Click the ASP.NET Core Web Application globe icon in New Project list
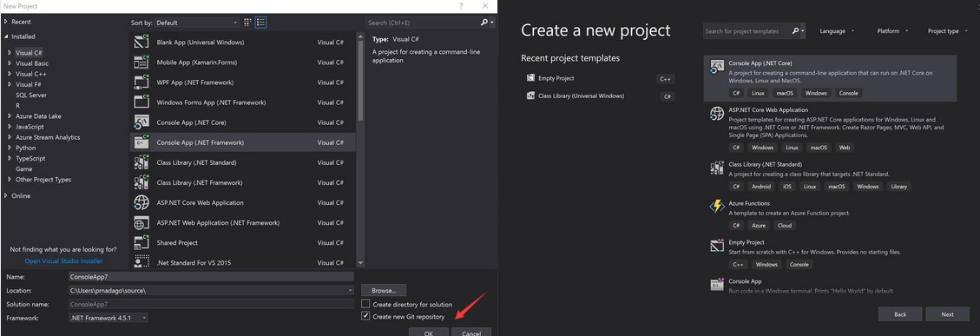 [x=141, y=202]
